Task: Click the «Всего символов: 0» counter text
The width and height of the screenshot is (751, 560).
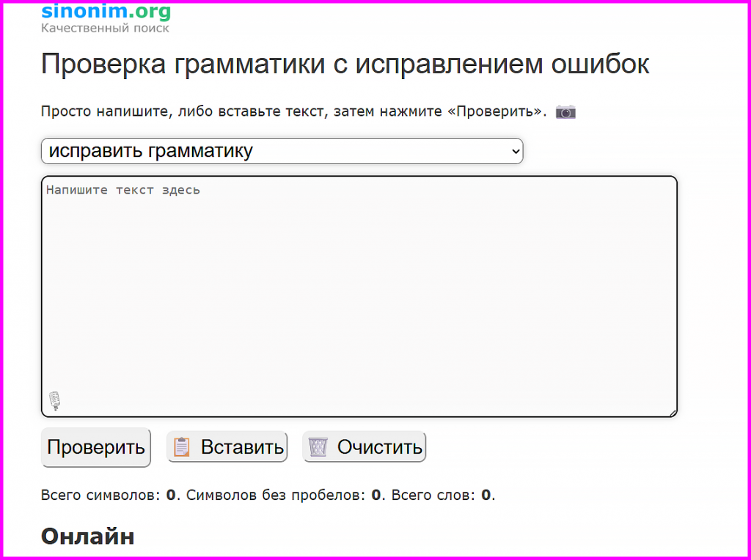Action: tap(109, 495)
